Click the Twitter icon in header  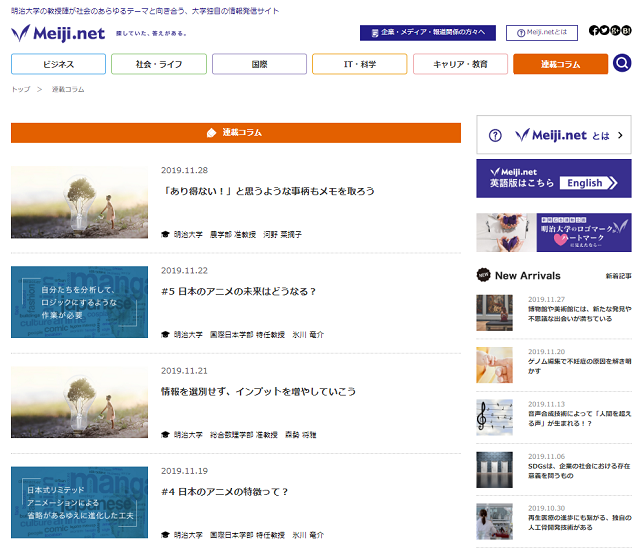[605, 31]
